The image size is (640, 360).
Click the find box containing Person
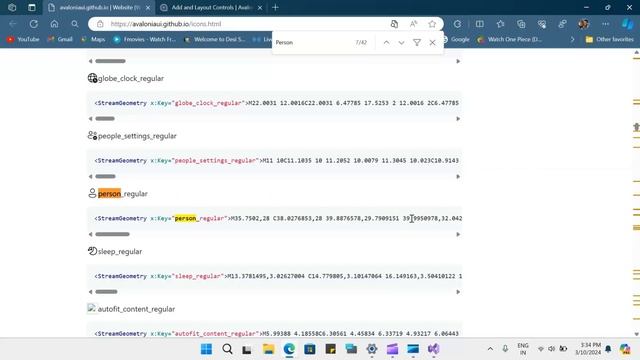pyautogui.click(x=312, y=42)
